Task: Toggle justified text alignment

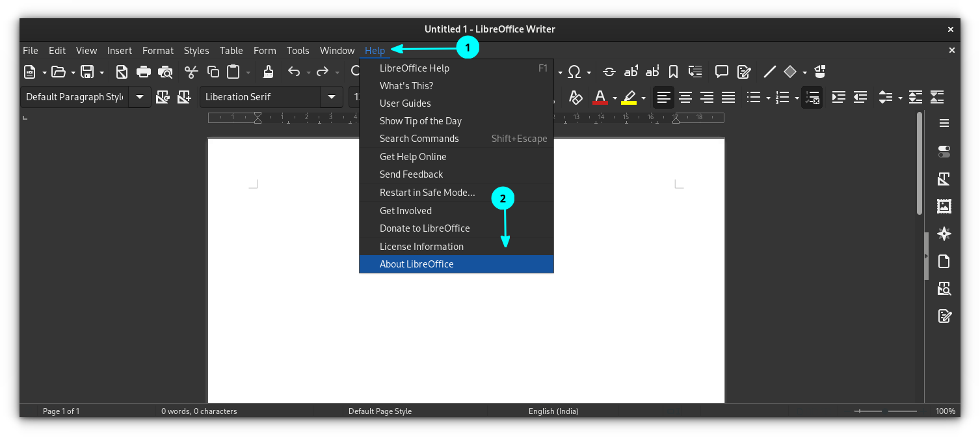Action: point(728,98)
